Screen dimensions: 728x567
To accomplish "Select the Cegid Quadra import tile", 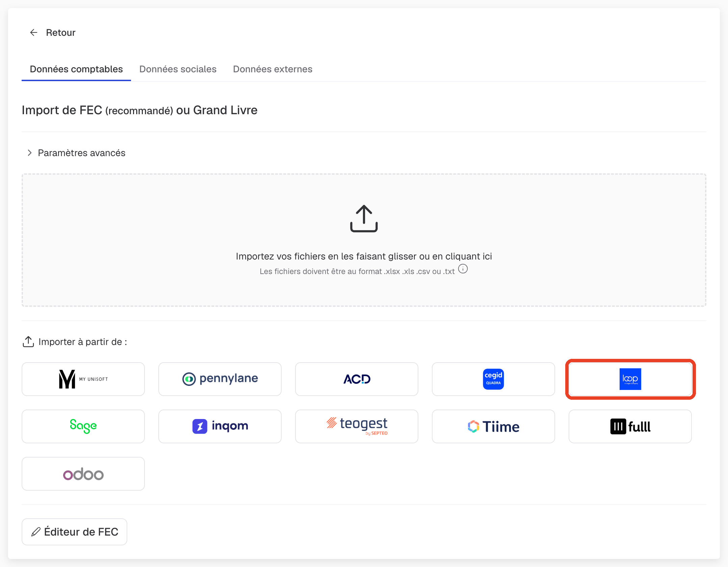I will click(x=493, y=379).
